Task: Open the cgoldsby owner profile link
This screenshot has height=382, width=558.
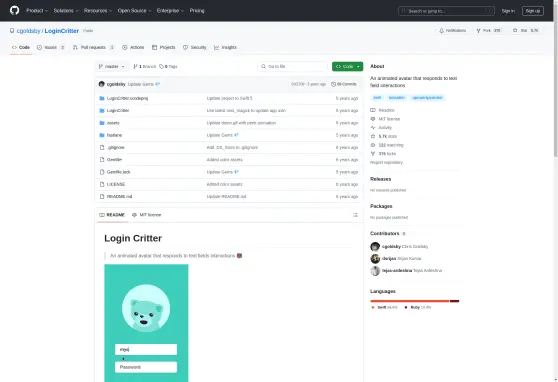Action: click(x=28, y=31)
